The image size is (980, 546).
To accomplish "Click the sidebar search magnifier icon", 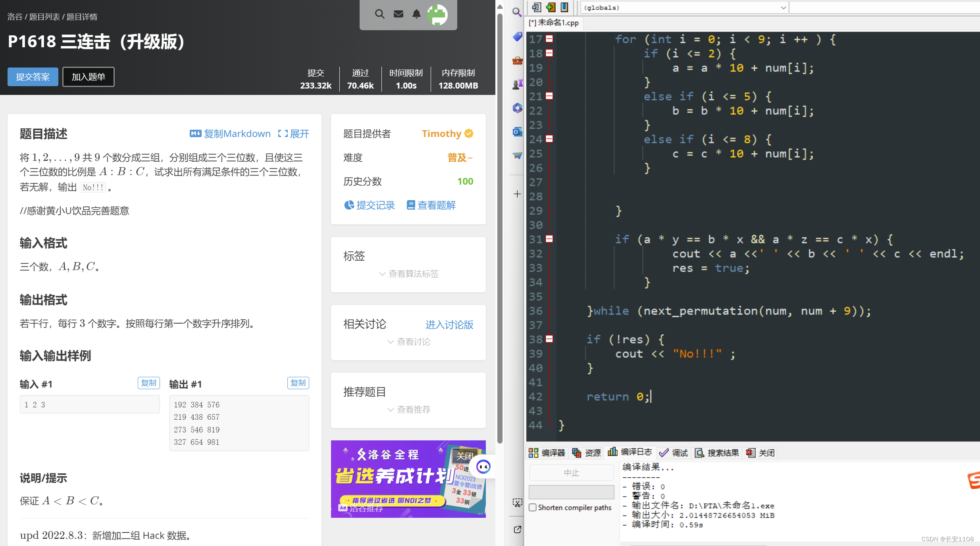I will pos(517,12).
